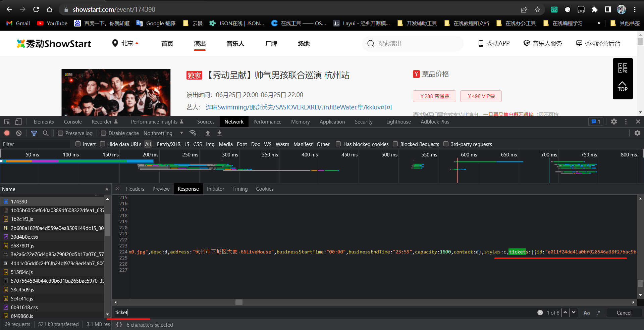Screen dimensions: 644x330
Task: Check Has blocked cookies checkbox
Action: (x=338, y=144)
